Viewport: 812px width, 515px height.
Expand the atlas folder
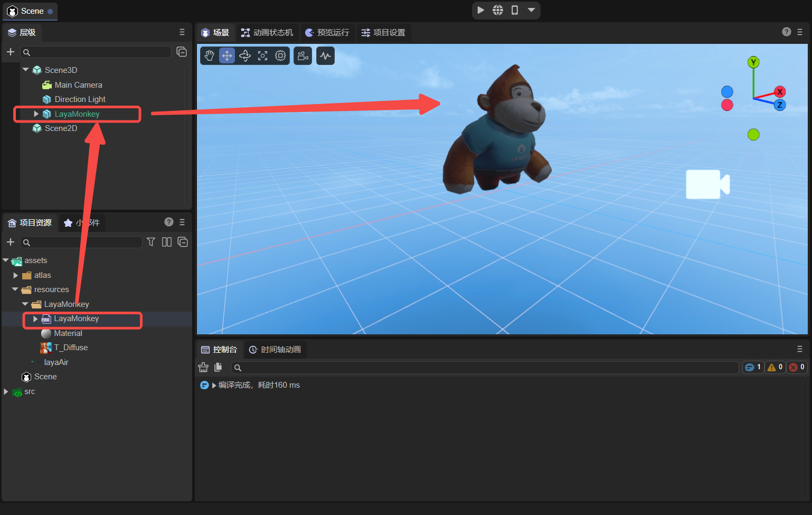(16, 275)
